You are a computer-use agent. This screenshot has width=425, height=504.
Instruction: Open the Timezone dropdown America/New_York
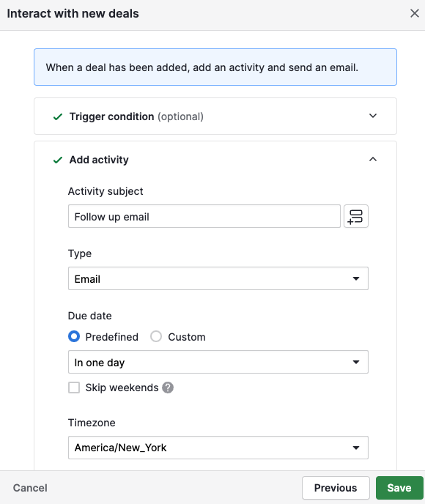218,448
